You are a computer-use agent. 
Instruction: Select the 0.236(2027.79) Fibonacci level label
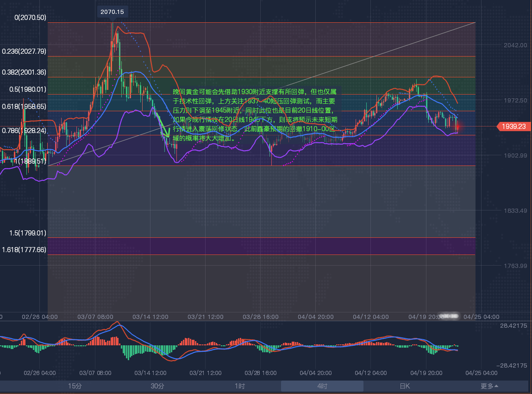(x=24, y=51)
